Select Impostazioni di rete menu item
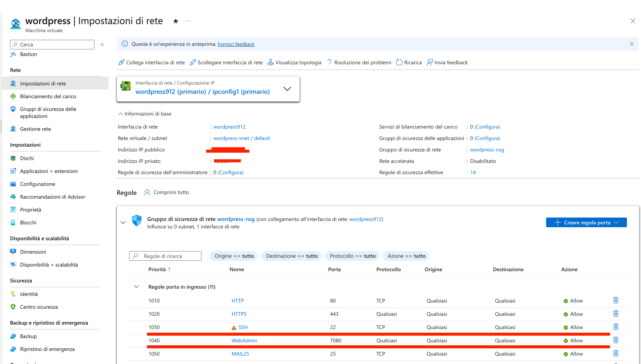Image resolution: width=641 pixels, height=364 pixels. (55, 84)
